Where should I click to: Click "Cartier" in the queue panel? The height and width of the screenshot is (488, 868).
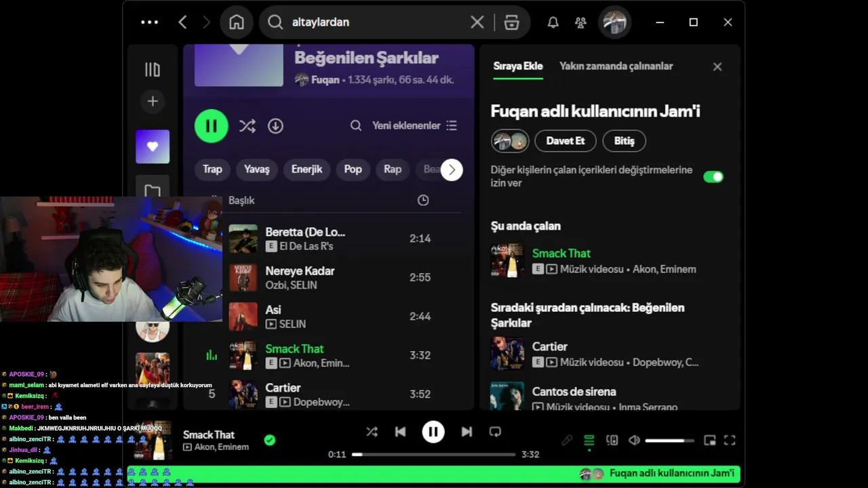[x=549, y=346]
